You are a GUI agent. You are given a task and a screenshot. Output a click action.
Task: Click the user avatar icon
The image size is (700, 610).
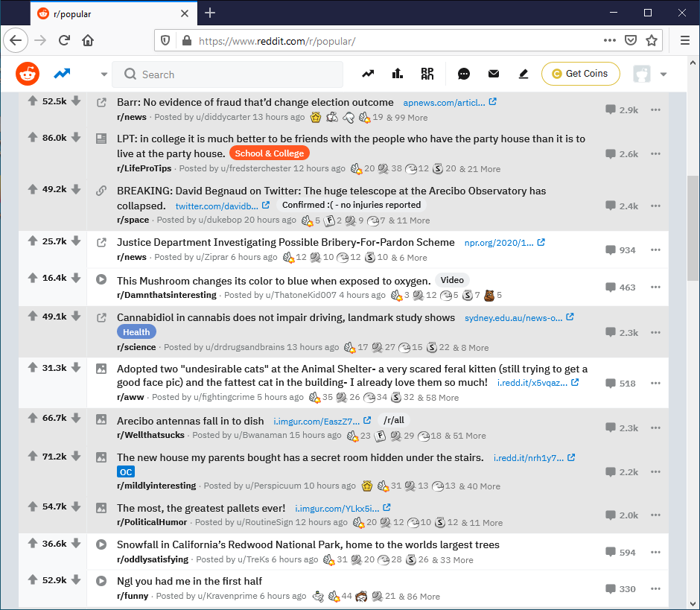tap(641, 74)
